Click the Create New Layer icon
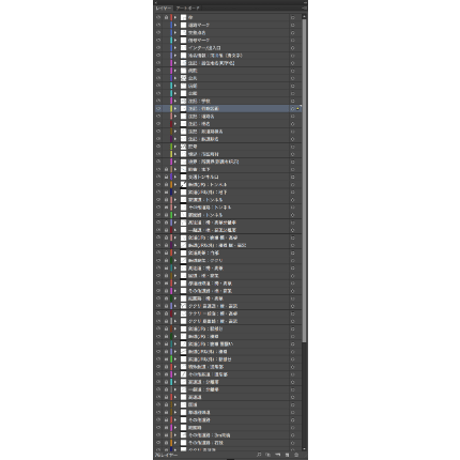 pos(287,455)
